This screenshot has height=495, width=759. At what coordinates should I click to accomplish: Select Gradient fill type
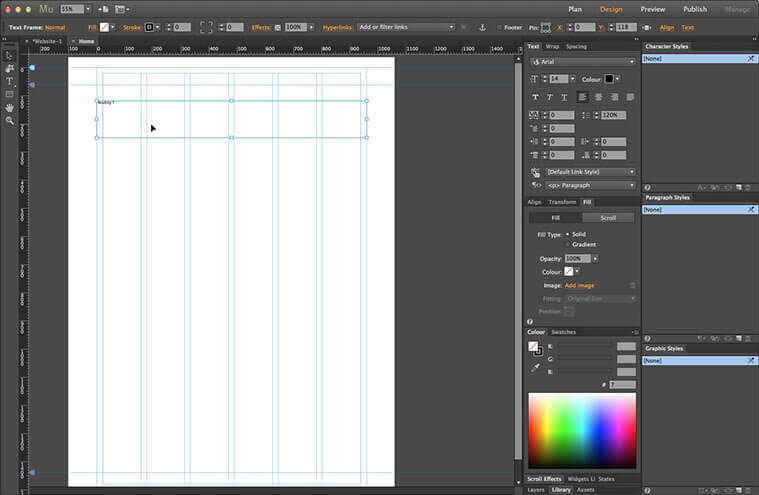[568, 244]
